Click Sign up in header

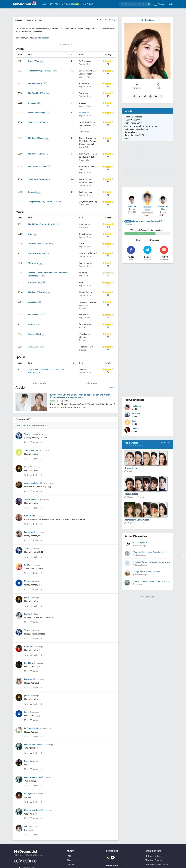tap(161, 4)
